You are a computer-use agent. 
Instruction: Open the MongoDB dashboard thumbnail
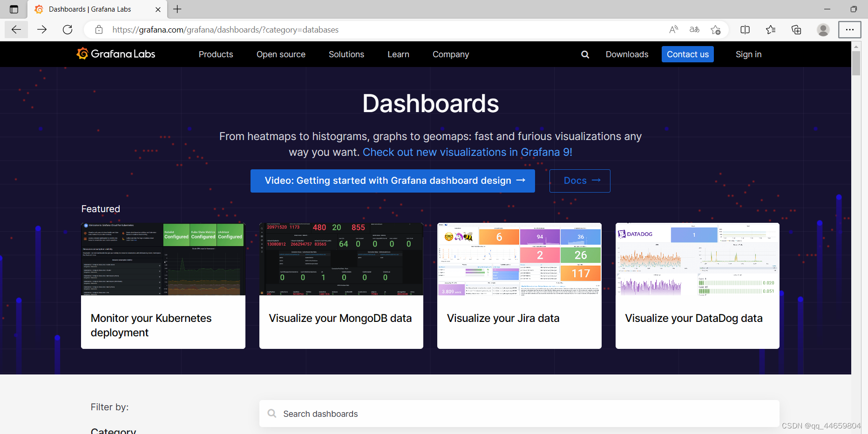(341, 259)
